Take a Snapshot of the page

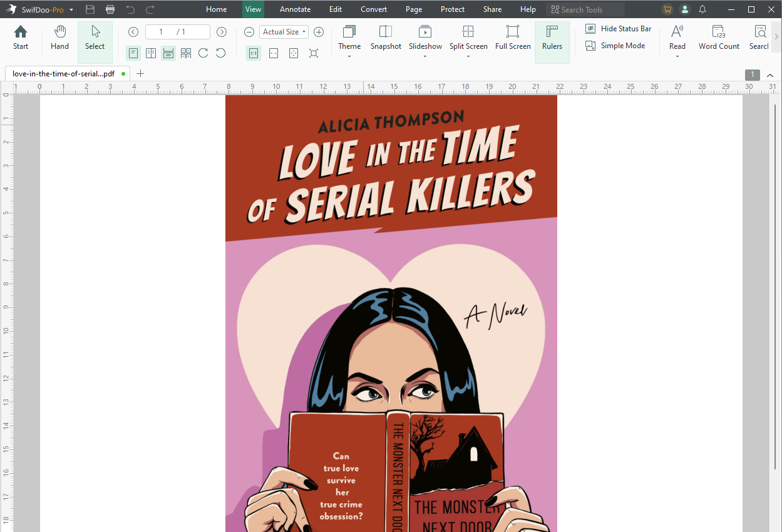(x=386, y=38)
